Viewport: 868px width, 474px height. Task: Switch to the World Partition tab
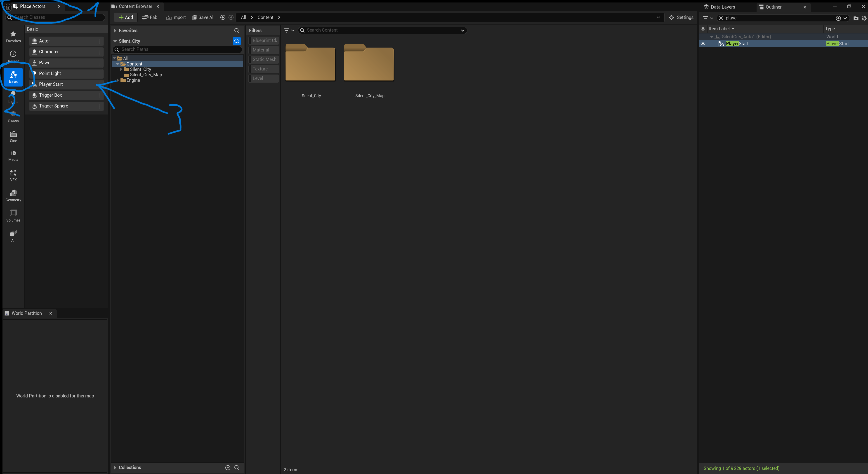[x=27, y=313]
